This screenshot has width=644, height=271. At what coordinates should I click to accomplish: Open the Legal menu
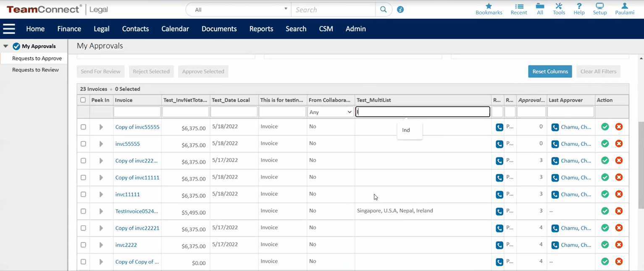[x=102, y=29]
